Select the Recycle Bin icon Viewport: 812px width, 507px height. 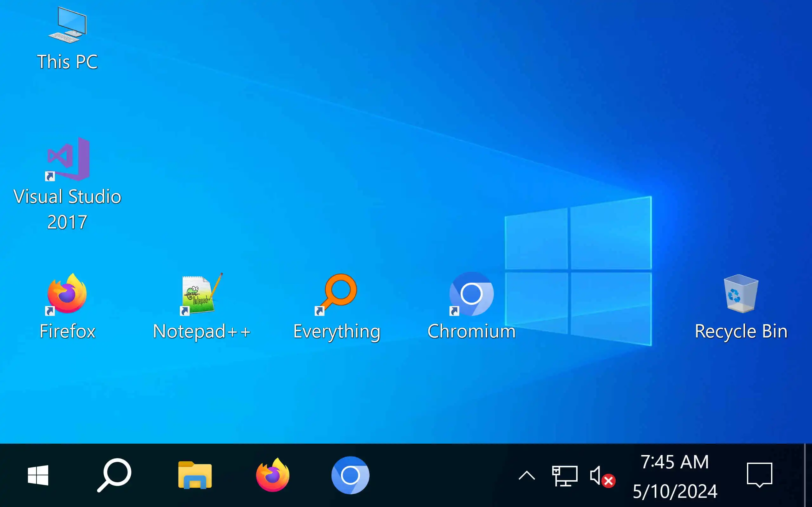[741, 294]
